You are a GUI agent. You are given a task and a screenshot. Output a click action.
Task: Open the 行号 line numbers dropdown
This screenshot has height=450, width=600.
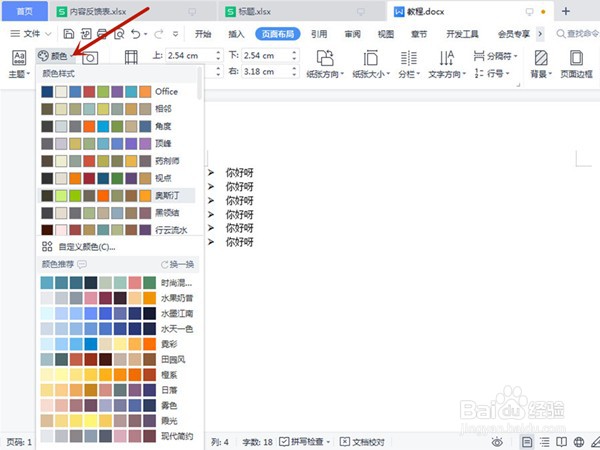click(x=492, y=73)
